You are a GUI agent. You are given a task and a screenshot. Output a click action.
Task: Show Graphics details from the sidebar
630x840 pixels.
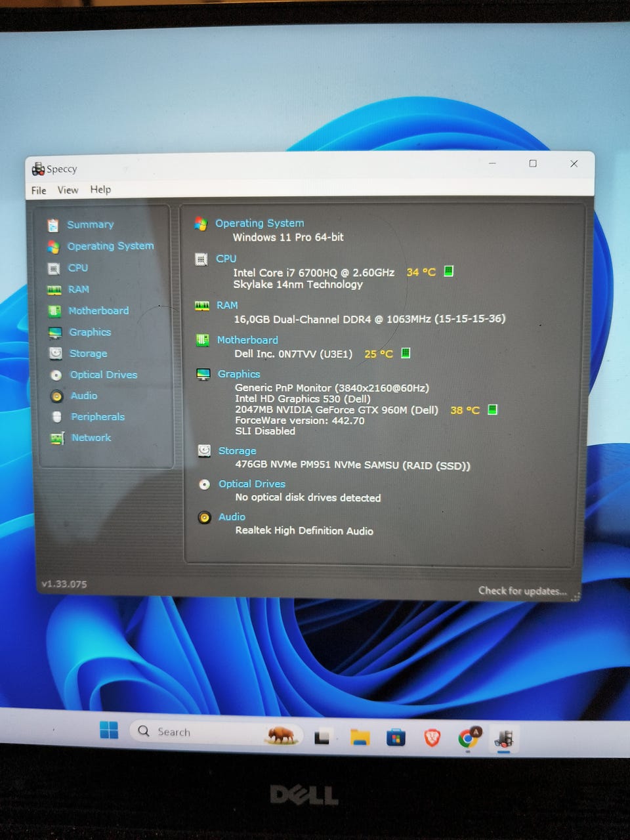(91, 332)
